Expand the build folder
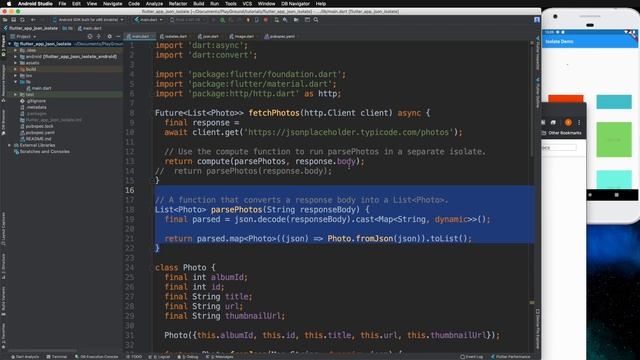 point(16,69)
